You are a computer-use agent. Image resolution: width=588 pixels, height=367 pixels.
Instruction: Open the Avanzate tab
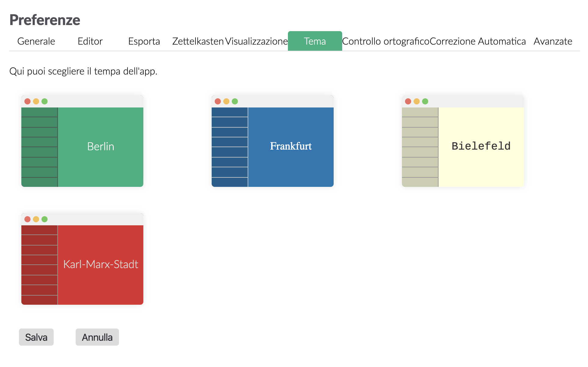tap(553, 41)
